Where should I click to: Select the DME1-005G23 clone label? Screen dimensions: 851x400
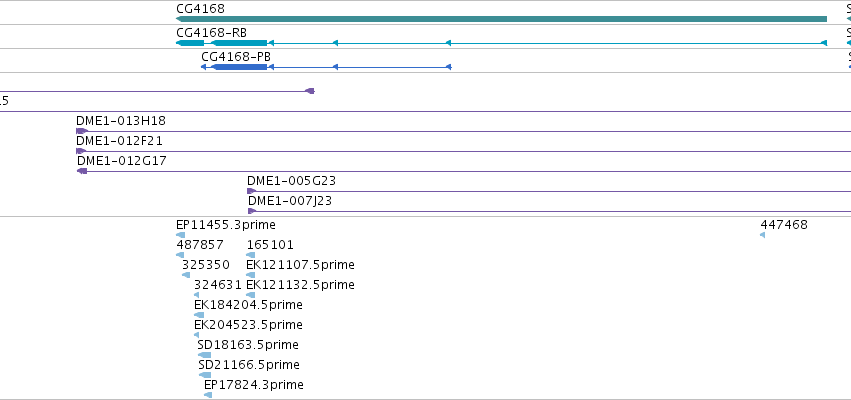pos(291,181)
